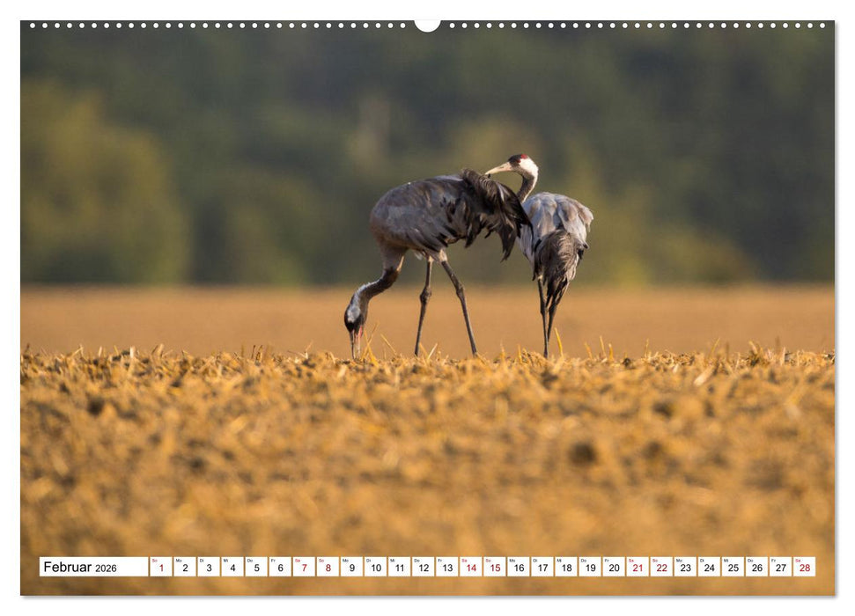Select day 1 in the calendar strip

pos(160,568)
